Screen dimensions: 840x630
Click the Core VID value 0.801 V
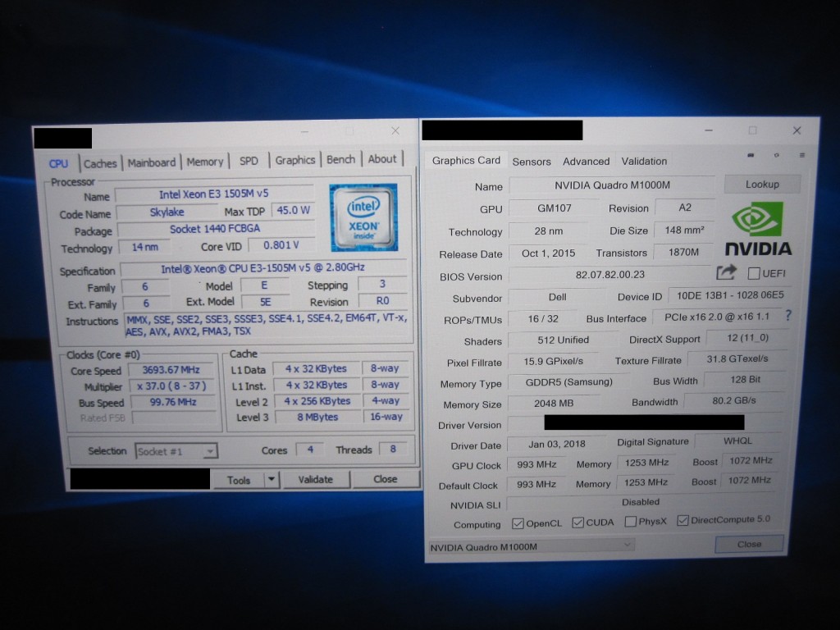(281, 244)
